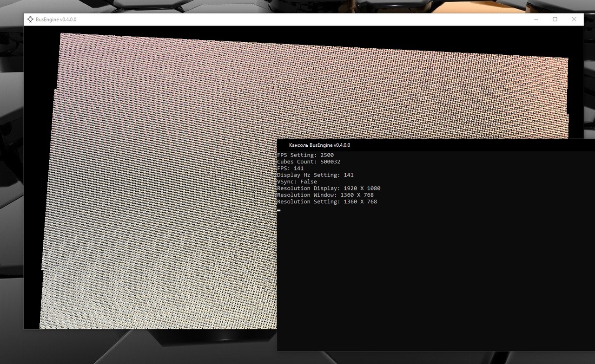Click the 'VSync: False' console line
The image size is (595, 364).
(x=297, y=182)
